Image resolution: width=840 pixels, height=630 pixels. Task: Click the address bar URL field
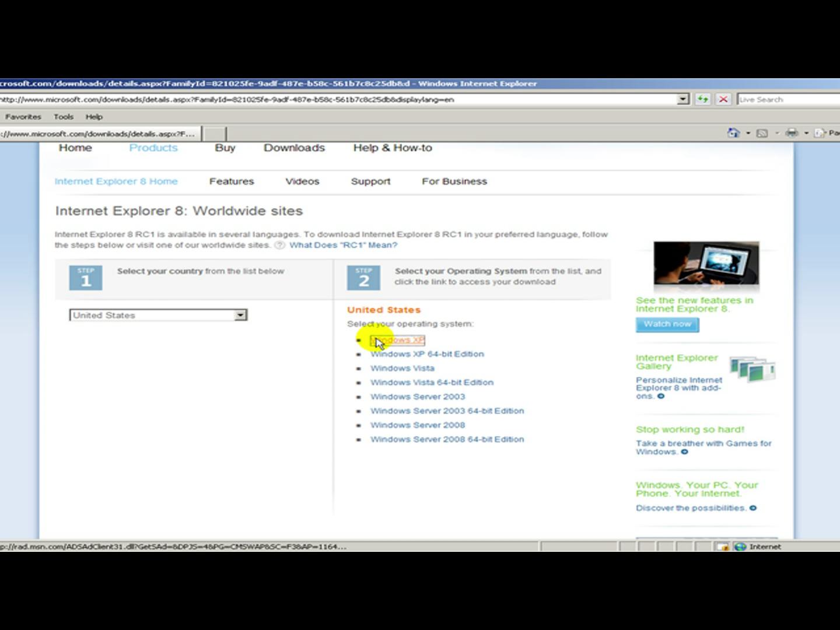coord(338,100)
